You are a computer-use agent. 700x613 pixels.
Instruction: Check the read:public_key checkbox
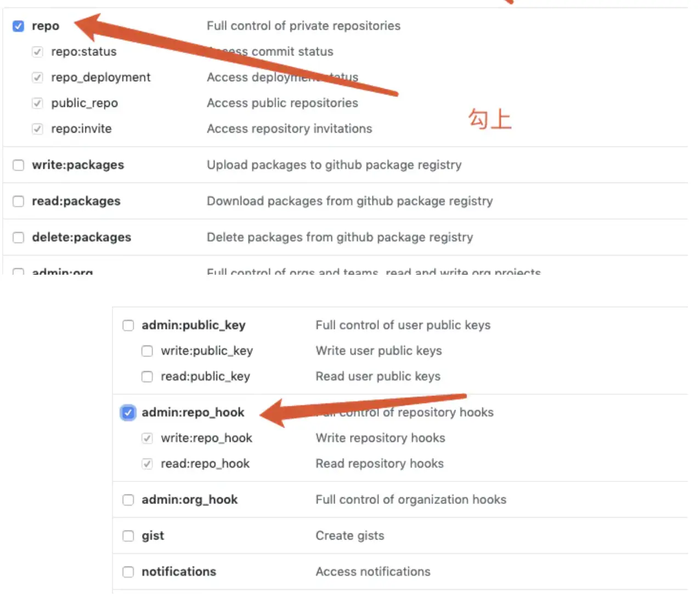tap(147, 377)
